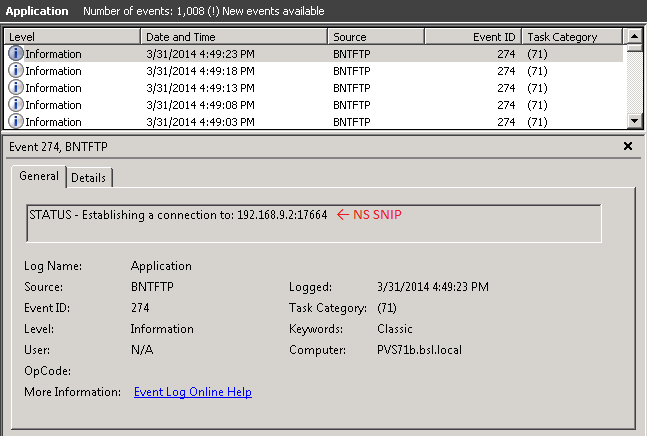Select the General tab
The width and height of the screenshot is (647, 436).
click(x=39, y=176)
